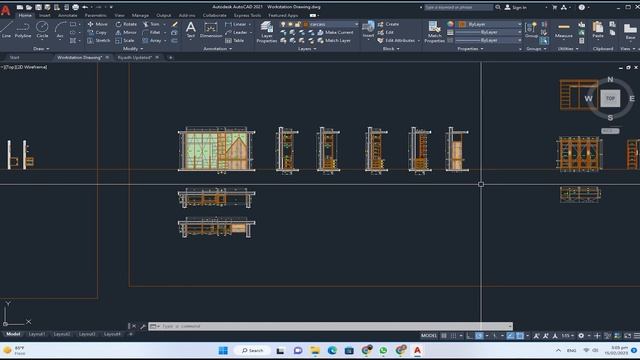Screen dimensions: 640x360
Task: Expand the Block panel dropdown
Action: click(391, 49)
